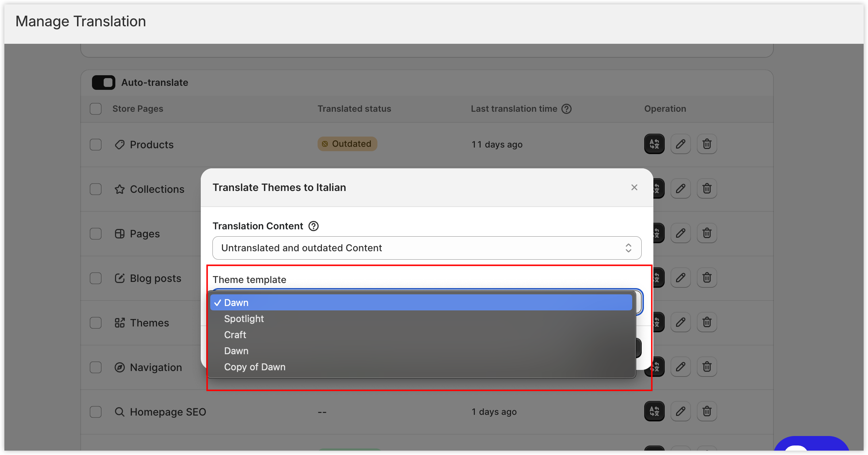
Task: Click the translate icon in Products row
Action: pyautogui.click(x=654, y=144)
